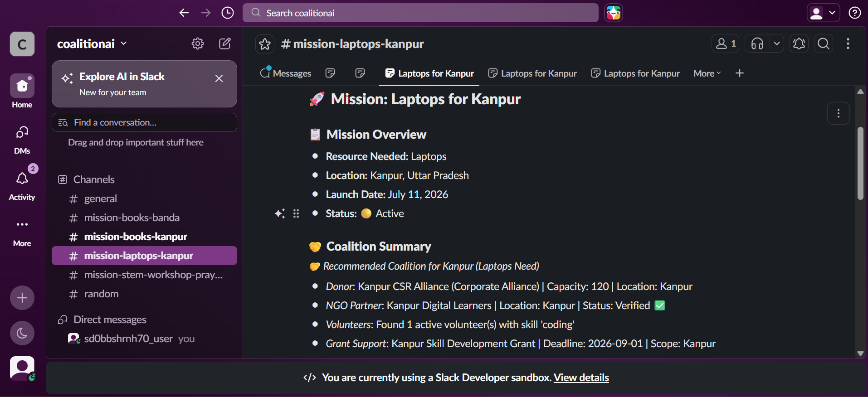Open the general channel

[144, 198]
